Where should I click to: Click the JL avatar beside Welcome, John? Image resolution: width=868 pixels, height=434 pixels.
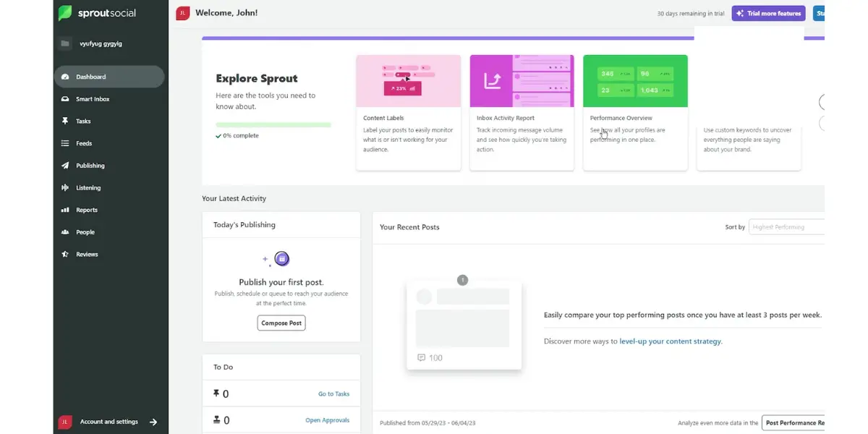point(183,13)
